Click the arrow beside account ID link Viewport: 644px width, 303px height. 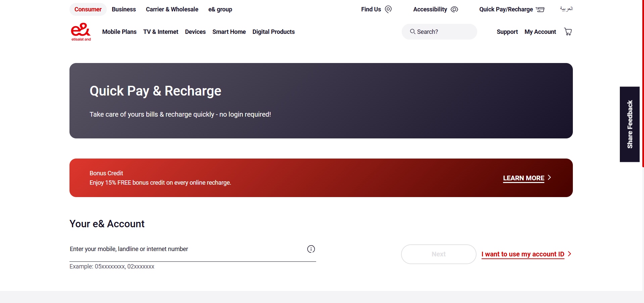pos(569,254)
